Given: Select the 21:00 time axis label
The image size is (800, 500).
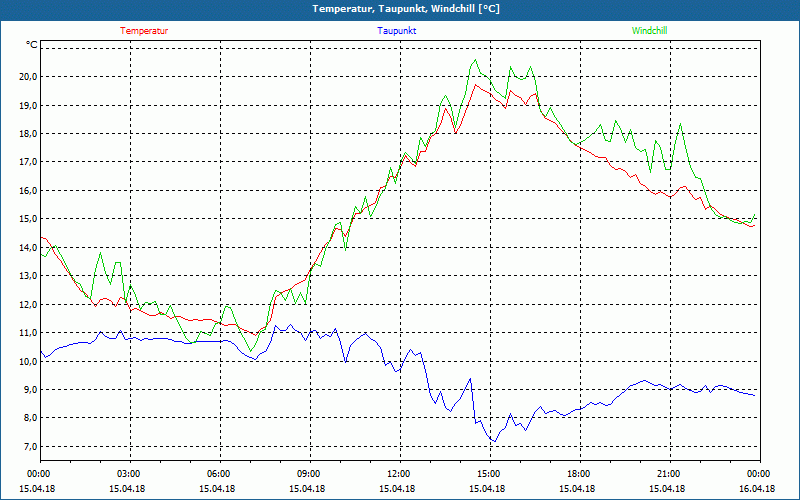Looking at the screenshot, I should 669,474.
